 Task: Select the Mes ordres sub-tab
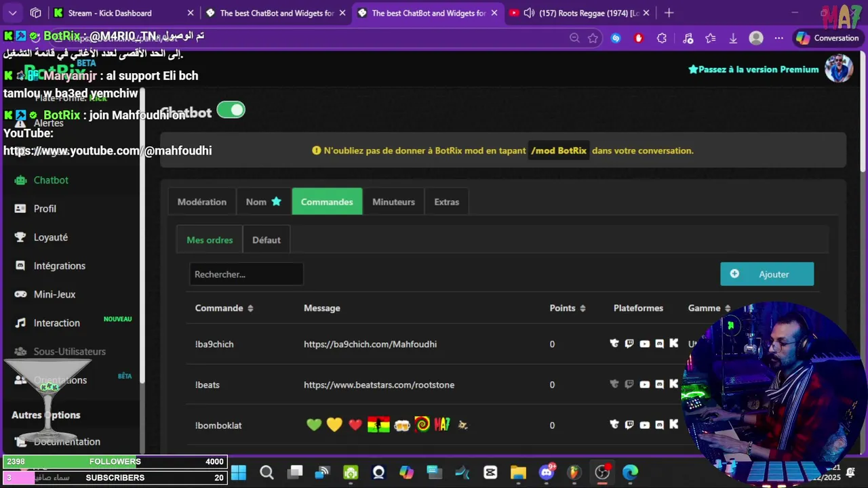point(210,240)
